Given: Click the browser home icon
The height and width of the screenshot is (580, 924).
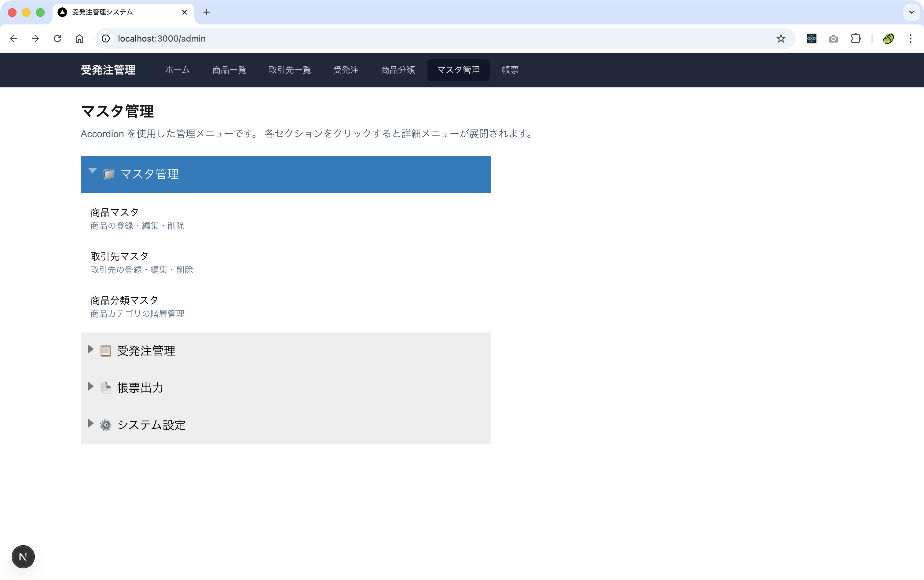Looking at the screenshot, I should click(x=79, y=39).
